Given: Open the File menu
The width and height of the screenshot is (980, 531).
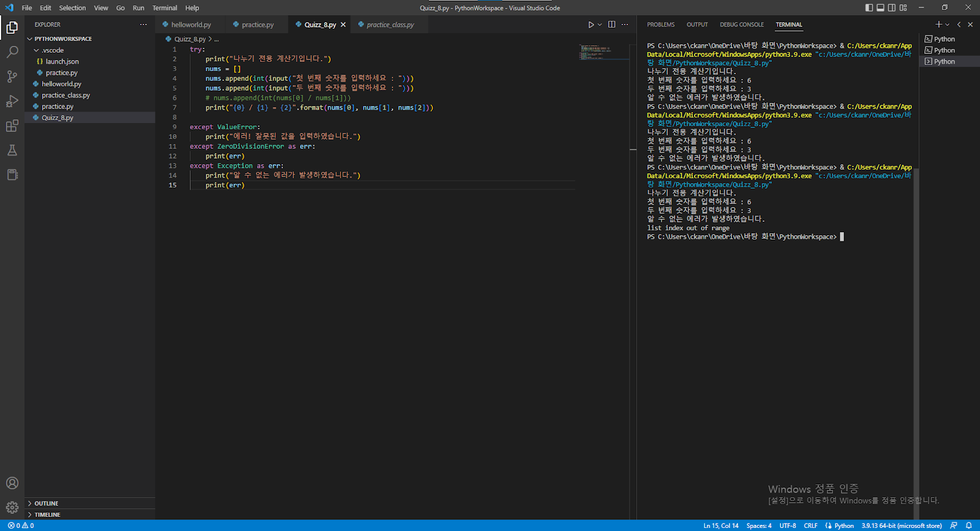Looking at the screenshot, I should click(27, 8).
